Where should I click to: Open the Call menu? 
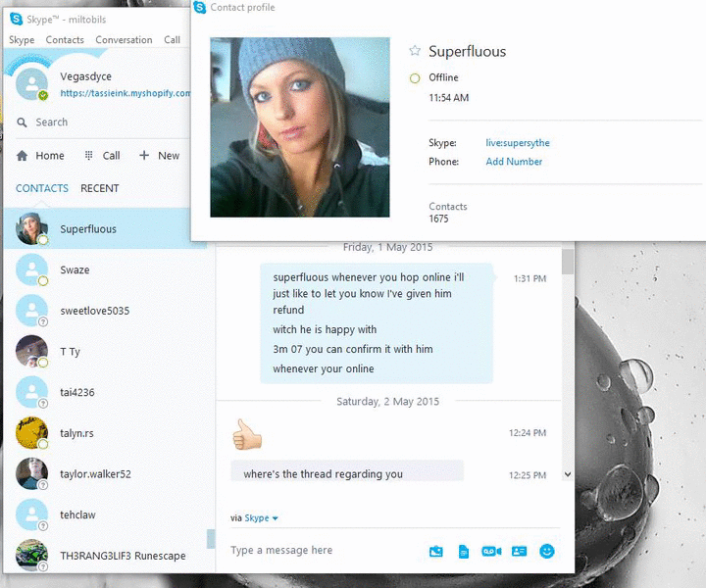172,39
